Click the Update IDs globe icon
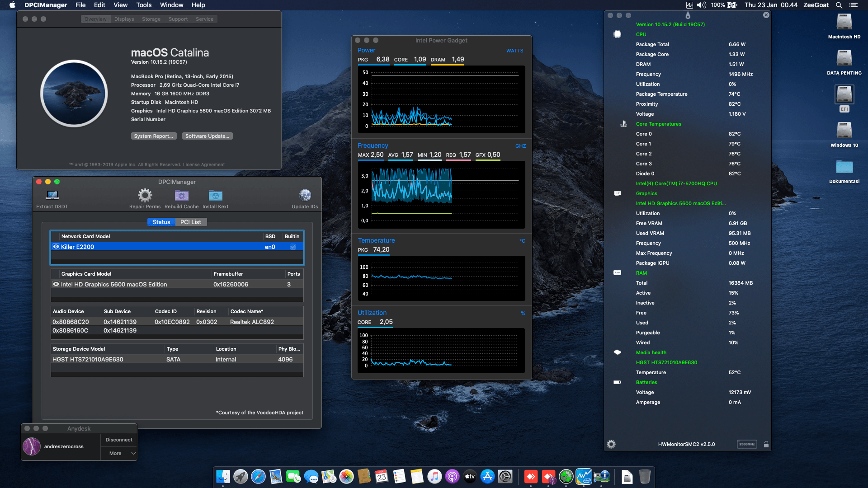This screenshot has height=488, width=868. click(x=305, y=195)
